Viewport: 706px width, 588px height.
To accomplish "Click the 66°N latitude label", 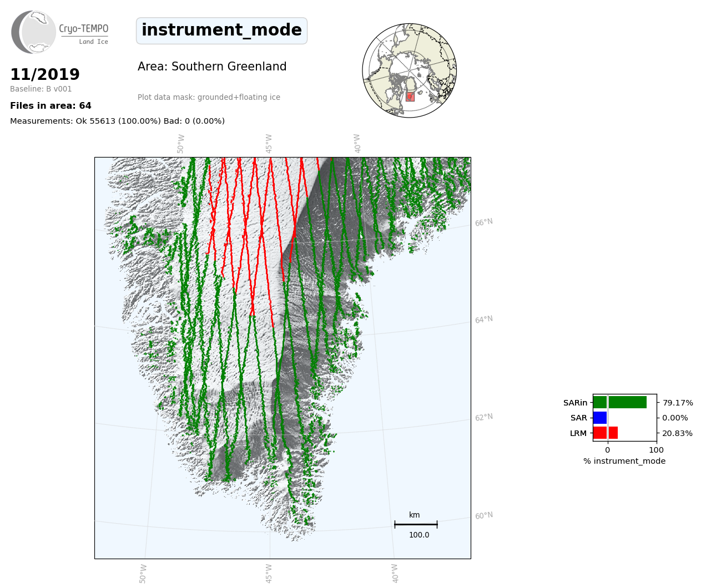I will [483, 222].
